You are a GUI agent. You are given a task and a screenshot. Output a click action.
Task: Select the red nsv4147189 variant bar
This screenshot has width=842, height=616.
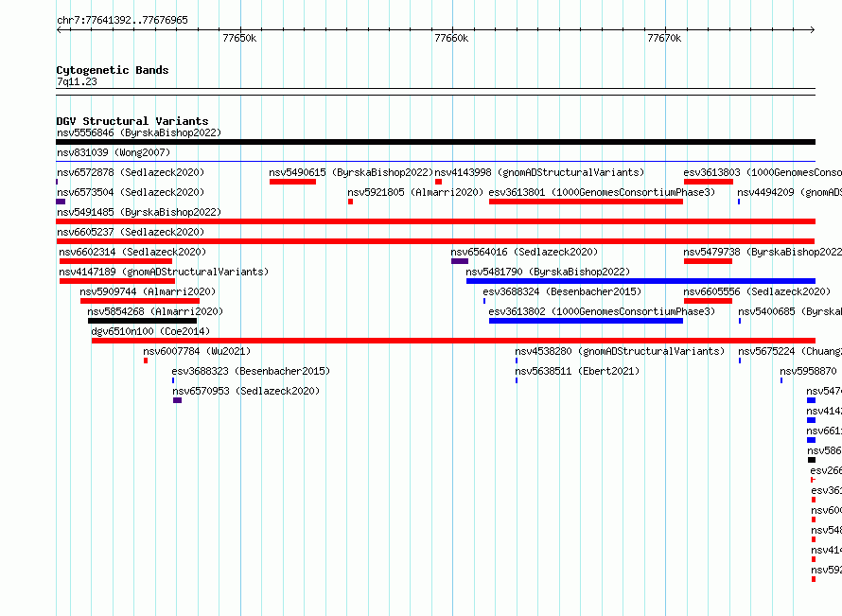(117, 281)
